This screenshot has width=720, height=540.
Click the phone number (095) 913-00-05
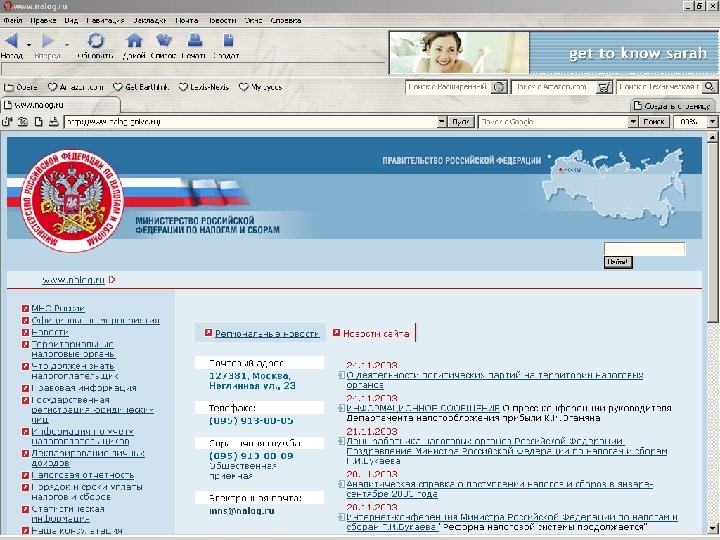coord(251,421)
